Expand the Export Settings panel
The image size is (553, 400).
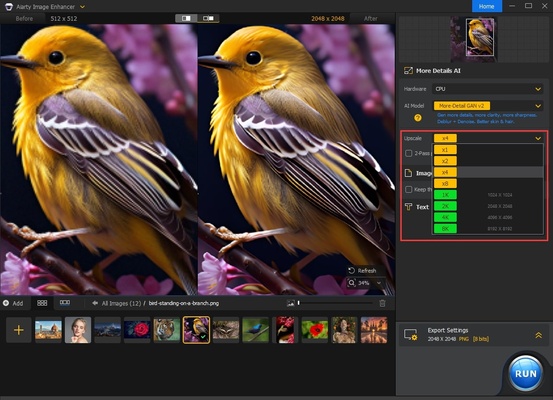coord(539,335)
